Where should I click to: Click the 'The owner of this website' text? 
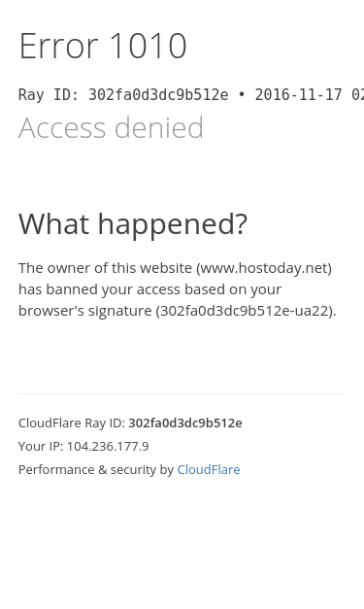(x=105, y=268)
